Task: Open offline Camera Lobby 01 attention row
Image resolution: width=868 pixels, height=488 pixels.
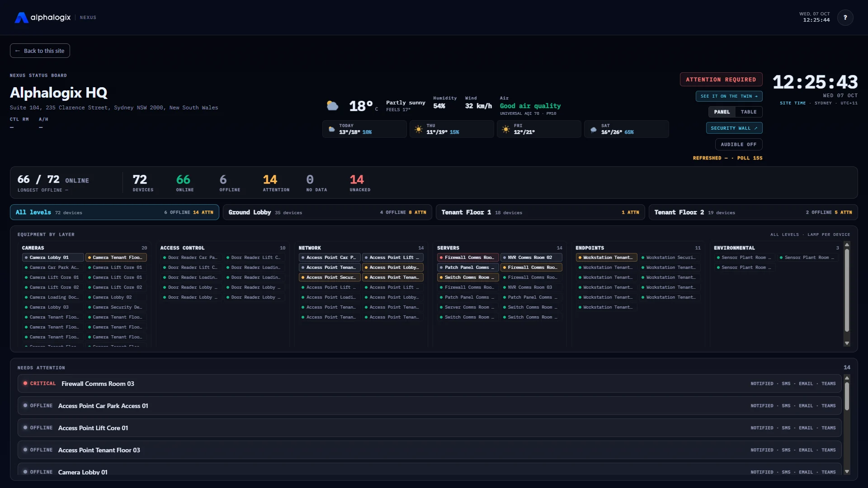Action: [x=429, y=470]
